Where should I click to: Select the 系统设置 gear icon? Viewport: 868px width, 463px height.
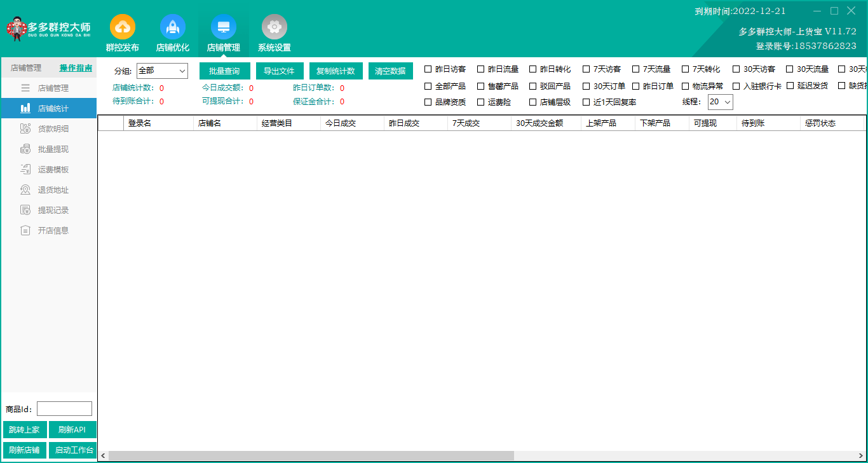click(x=274, y=27)
